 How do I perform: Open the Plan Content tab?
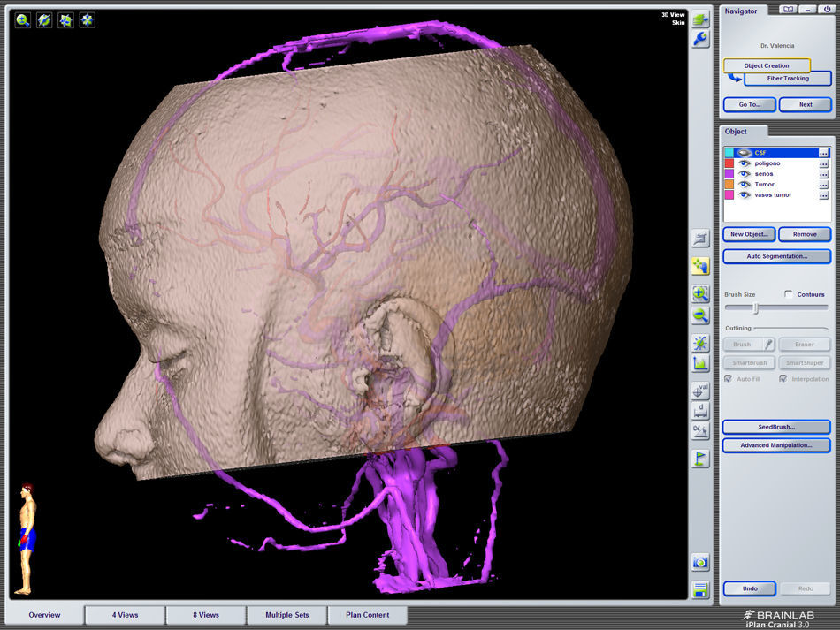(x=369, y=615)
